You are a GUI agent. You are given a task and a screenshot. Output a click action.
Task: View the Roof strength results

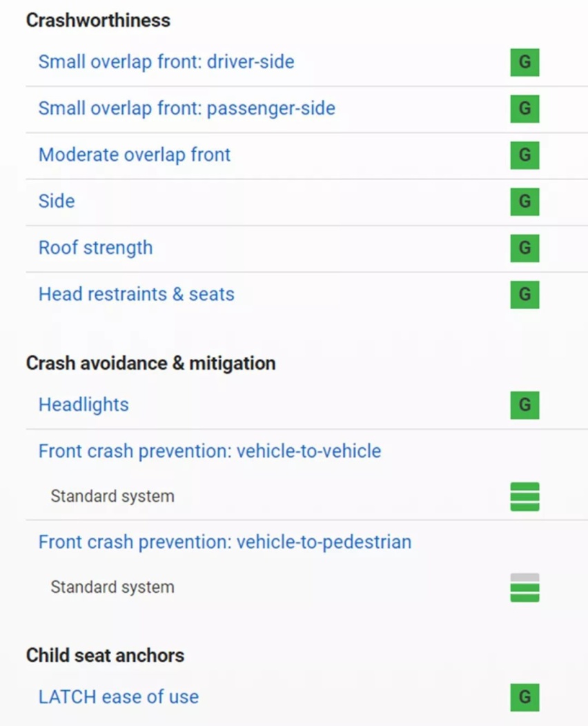click(95, 248)
